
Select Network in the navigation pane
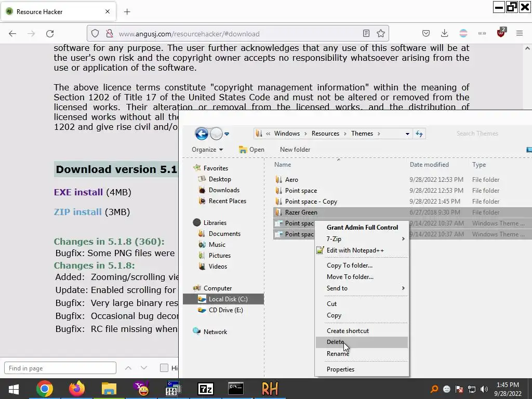click(x=215, y=332)
